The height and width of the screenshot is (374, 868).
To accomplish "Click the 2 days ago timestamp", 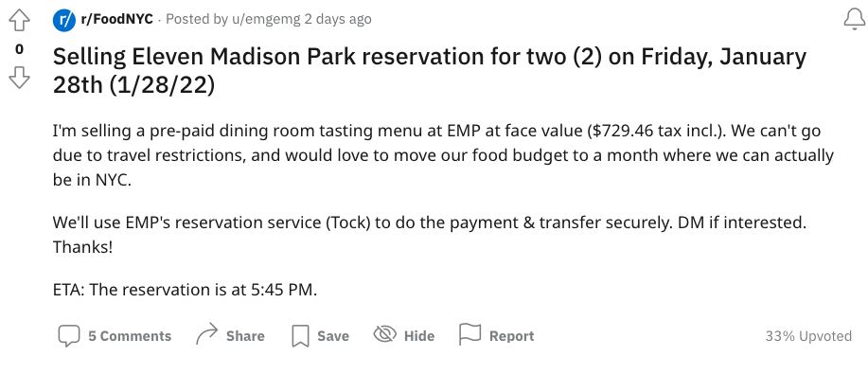I will click(x=338, y=19).
